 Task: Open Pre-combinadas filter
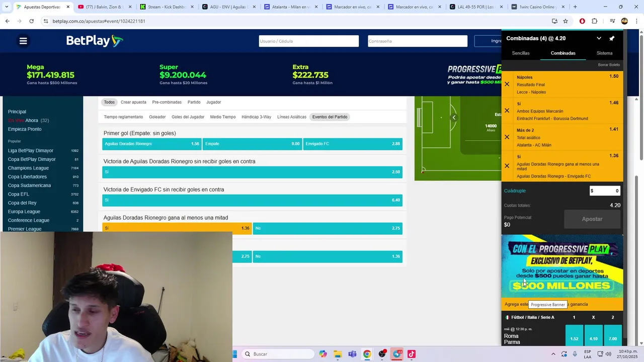pyautogui.click(x=167, y=102)
